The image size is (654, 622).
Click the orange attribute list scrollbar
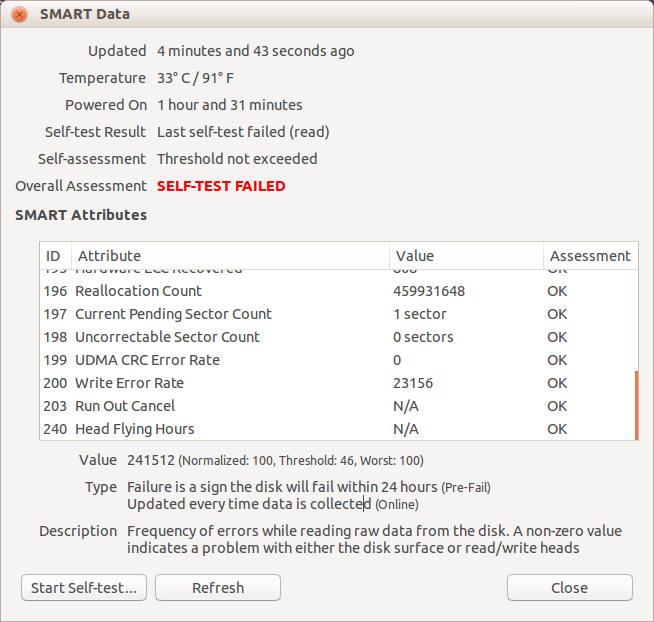coord(636,405)
